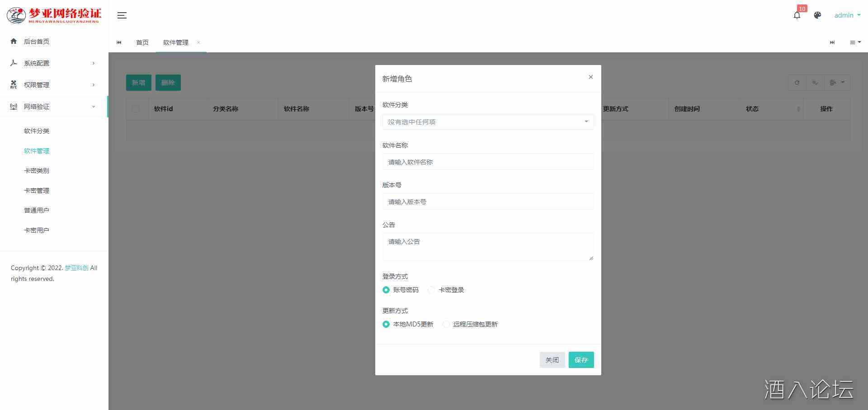Check the table select-all checkbox
The image size is (868, 410).
coord(136,109)
